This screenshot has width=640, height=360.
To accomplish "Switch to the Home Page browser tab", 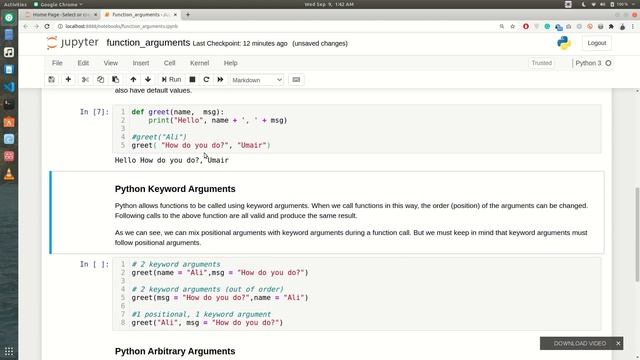I will click(60, 14).
